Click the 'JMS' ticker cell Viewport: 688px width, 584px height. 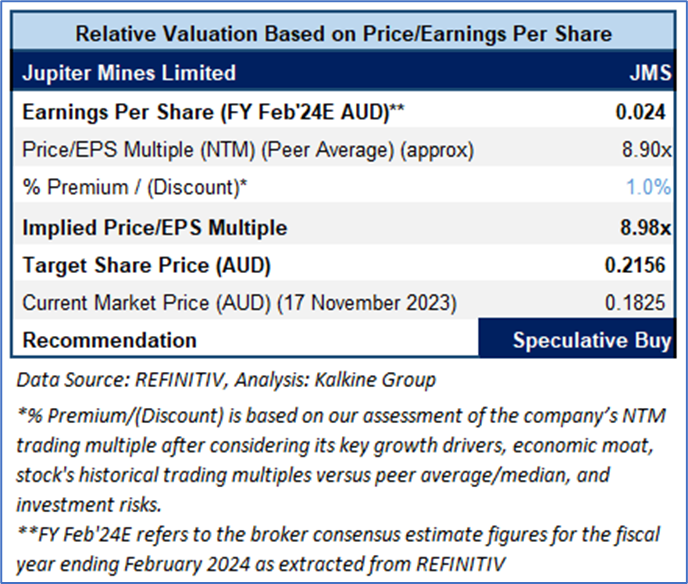pyautogui.click(x=647, y=73)
